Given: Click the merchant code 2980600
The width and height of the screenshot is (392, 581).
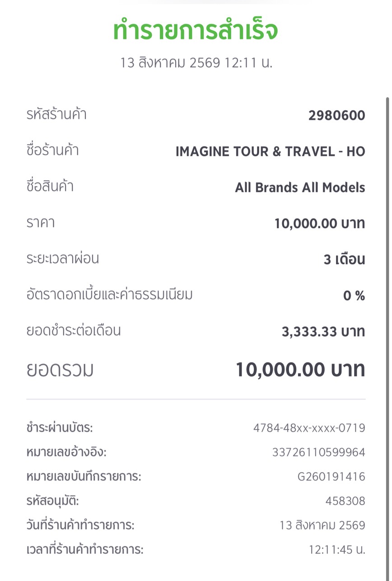Looking at the screenshot, I should tap(337, 116).
